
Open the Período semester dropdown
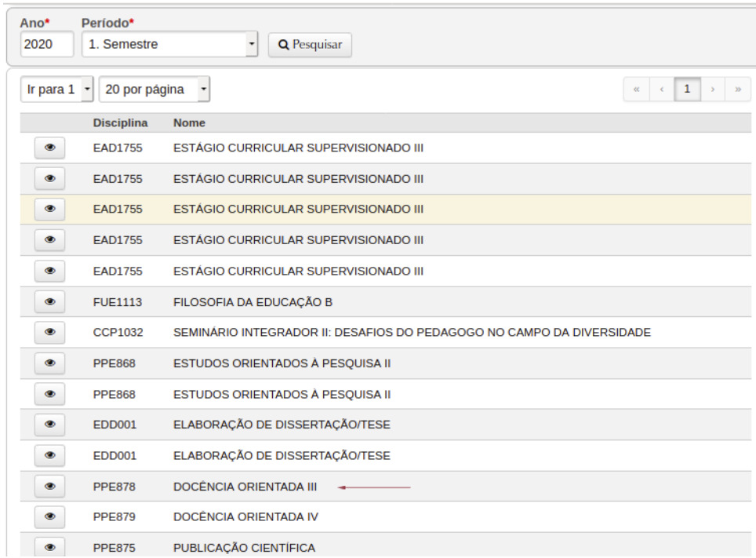point(169,45)
